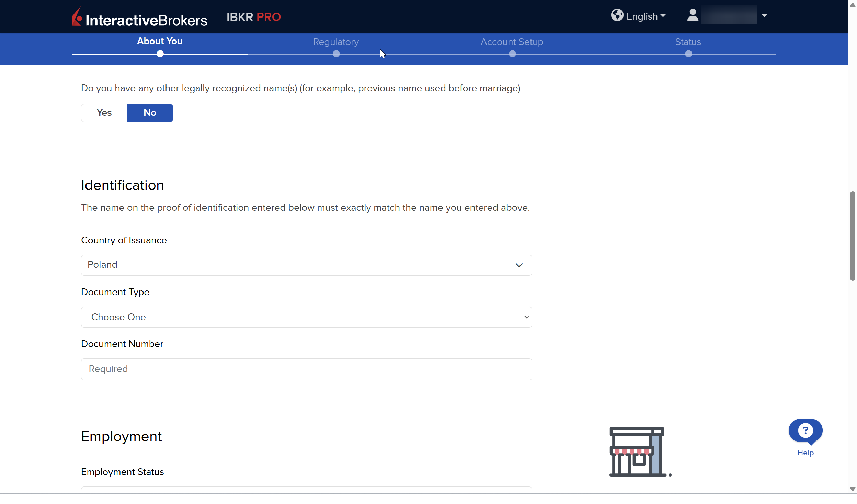The height and width of the screenshot is (504, 857).
Task: Switch to the Regulatory tab
Action: tap(336, 42)
